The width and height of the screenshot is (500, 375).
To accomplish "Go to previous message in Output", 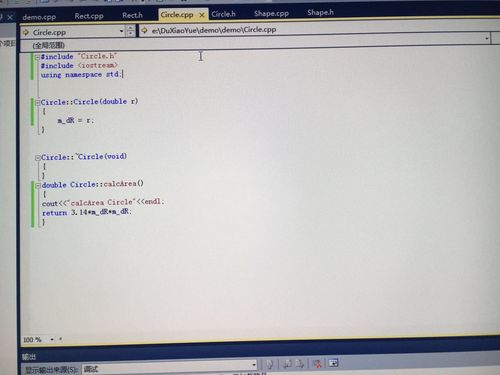I will [x=287, y=364].
